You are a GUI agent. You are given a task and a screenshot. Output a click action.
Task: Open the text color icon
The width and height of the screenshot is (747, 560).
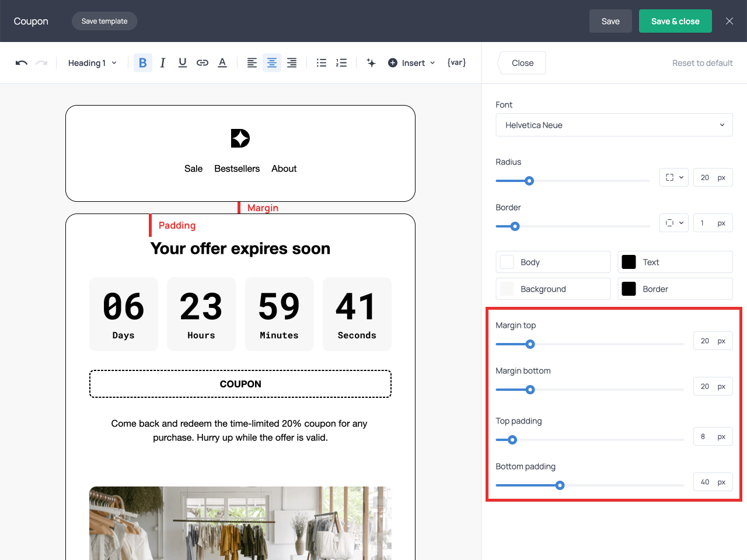(x=222, y=63)
